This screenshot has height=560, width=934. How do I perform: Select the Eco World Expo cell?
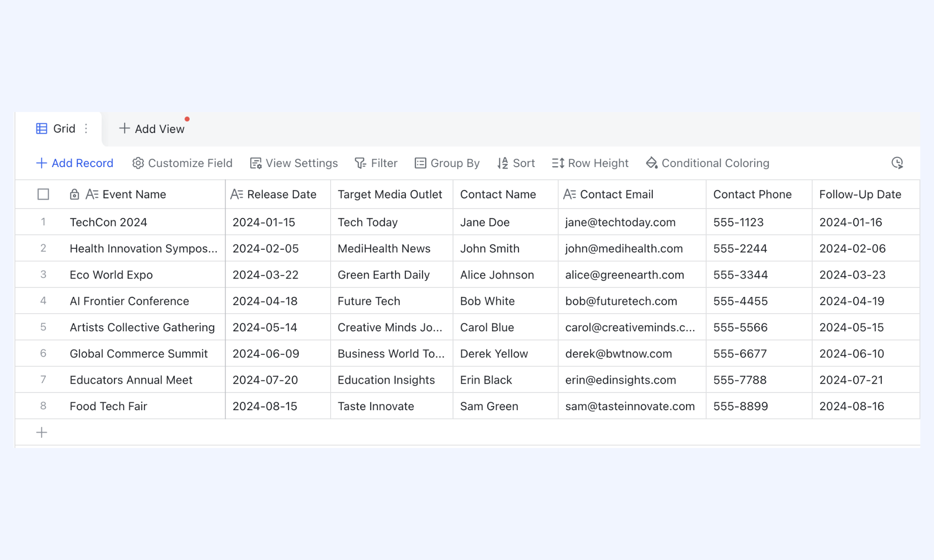[144, 275]
